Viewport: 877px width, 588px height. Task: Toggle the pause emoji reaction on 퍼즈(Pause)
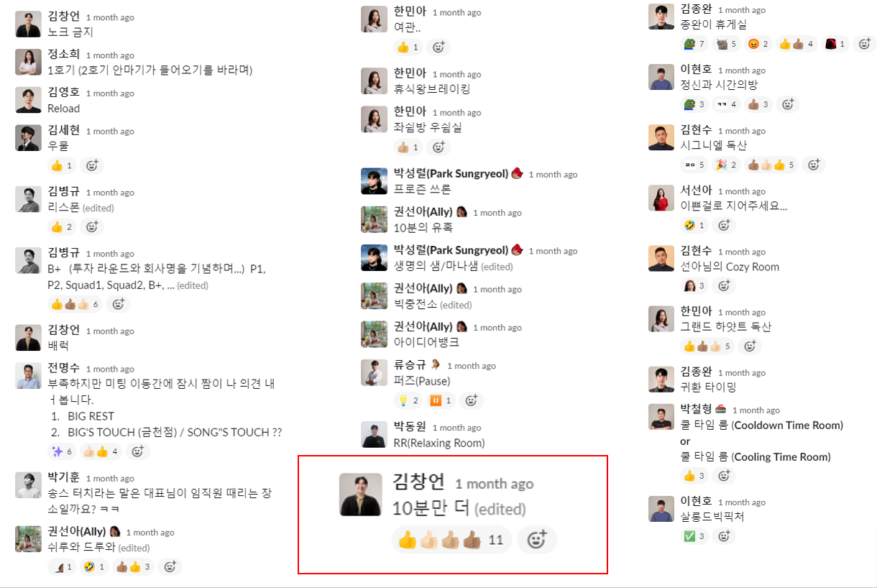point(441,400)
